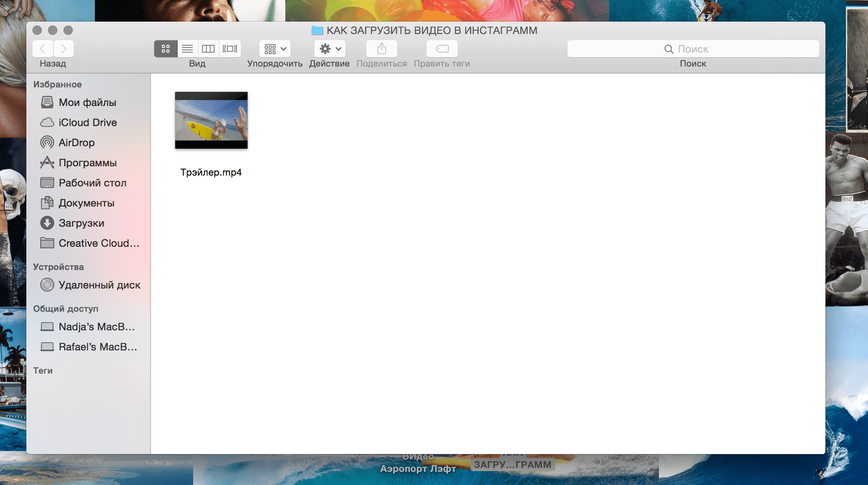Select the ЗАГРУ...ГРАММ desktop folder label

pyautogui.click(x=513, y=465)
